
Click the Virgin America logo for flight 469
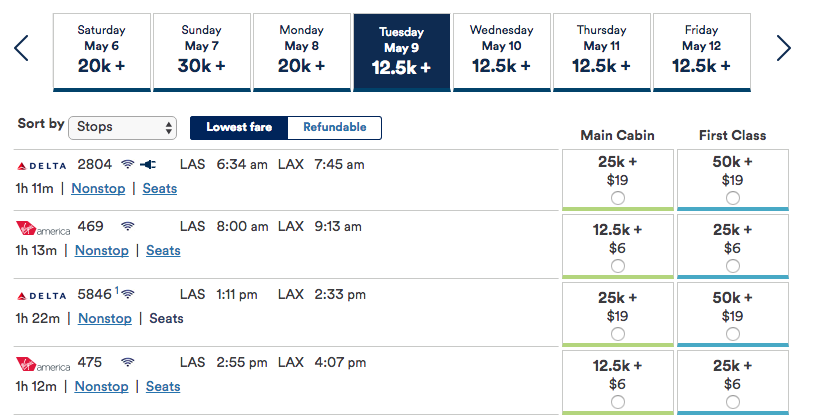tap(44, 227)
